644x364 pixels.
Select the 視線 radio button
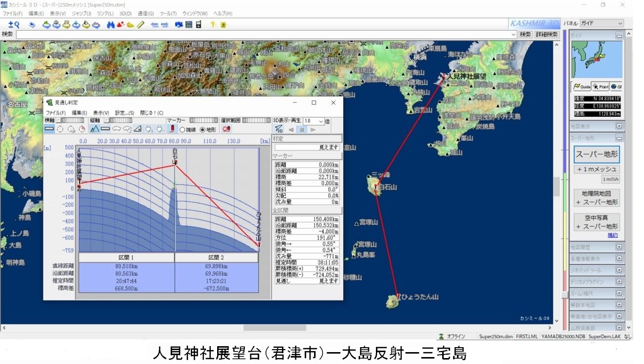click(182, 130)
